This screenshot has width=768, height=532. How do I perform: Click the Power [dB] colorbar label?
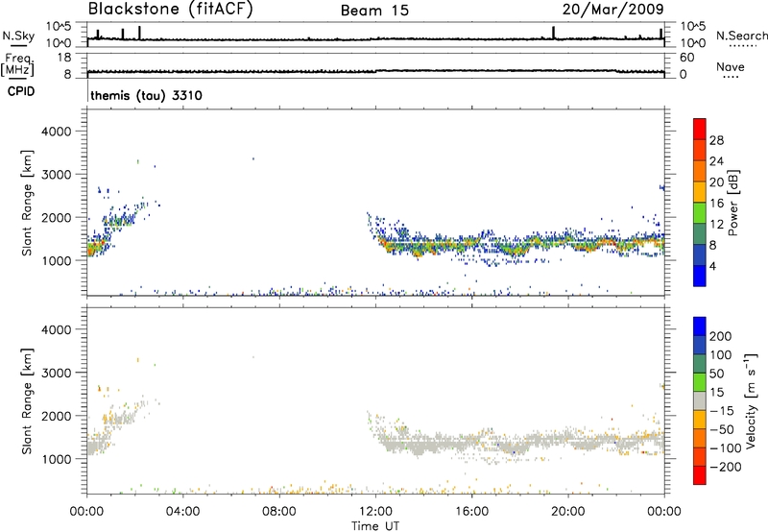[x=732, y=203]
